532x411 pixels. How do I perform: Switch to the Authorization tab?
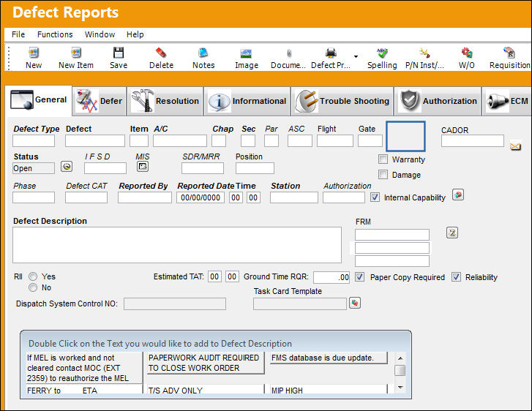(438, 101)
